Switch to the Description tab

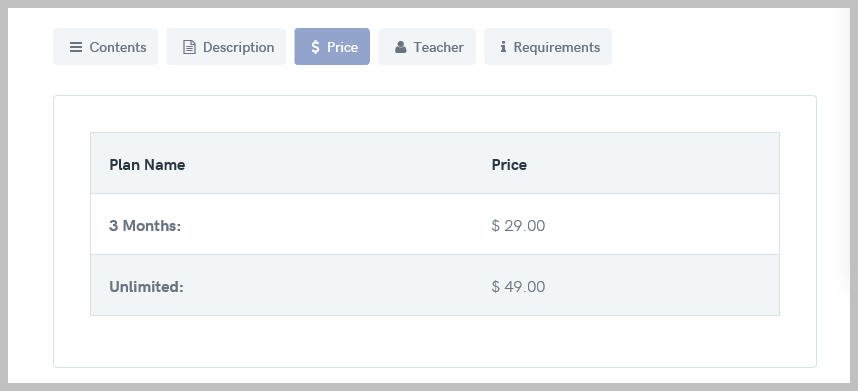coord(226,46)
